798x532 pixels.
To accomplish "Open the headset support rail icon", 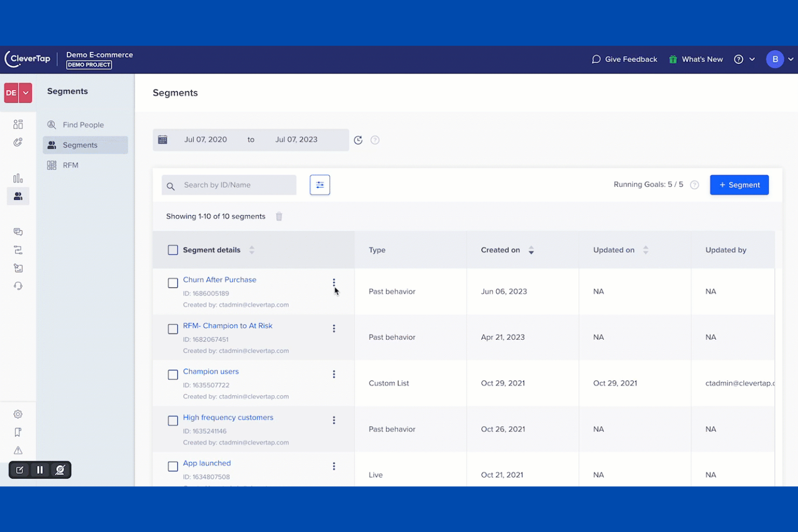I will pyautogui.click(x=18, y=286).
